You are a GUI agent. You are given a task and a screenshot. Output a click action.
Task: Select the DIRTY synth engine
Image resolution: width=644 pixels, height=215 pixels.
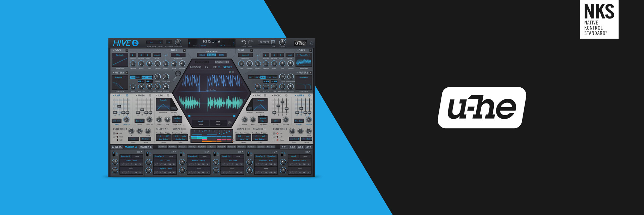click(x=221, y=55)
